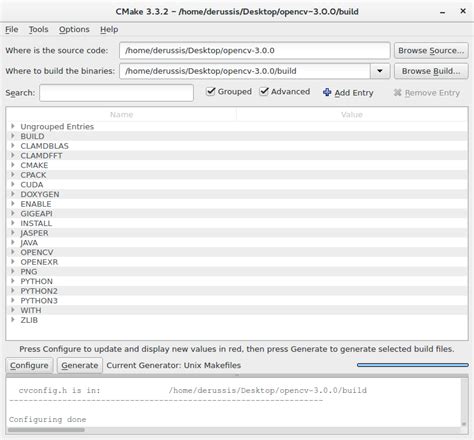
Task: Expand the DOXYGEN group arrow
Action: tap(13, 194)
